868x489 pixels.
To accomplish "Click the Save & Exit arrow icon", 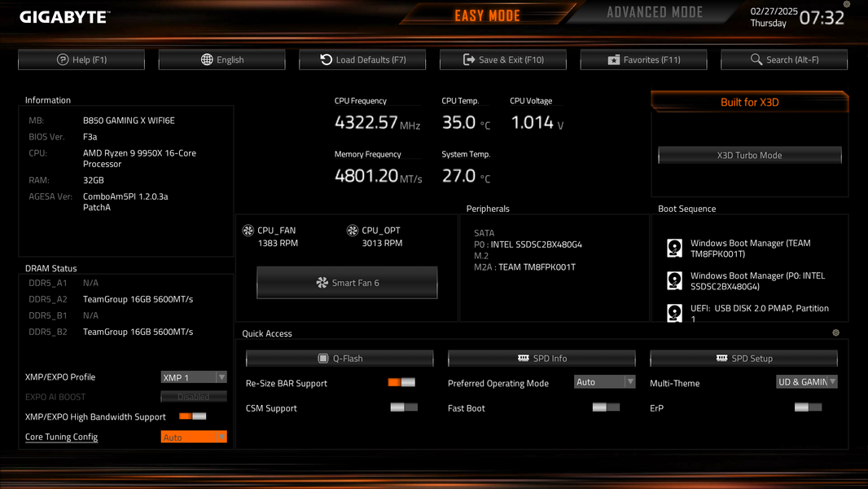I will tap(469, 59).
